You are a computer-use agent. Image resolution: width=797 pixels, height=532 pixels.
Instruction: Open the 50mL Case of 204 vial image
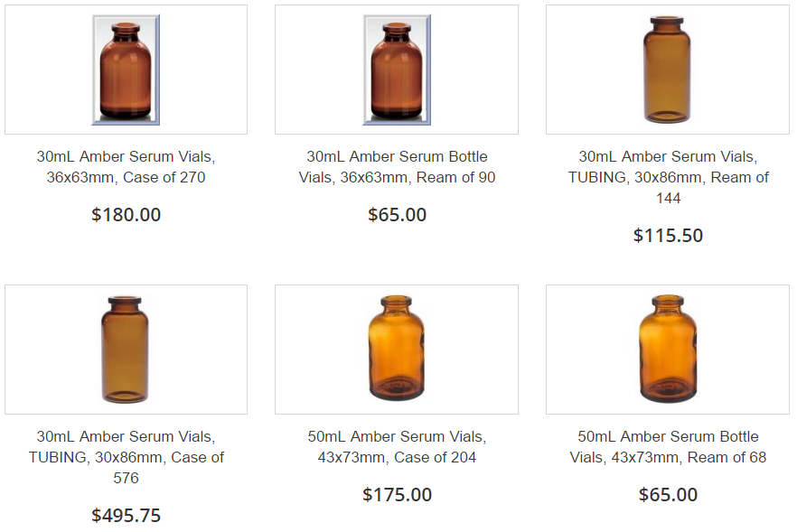(397, 349)
